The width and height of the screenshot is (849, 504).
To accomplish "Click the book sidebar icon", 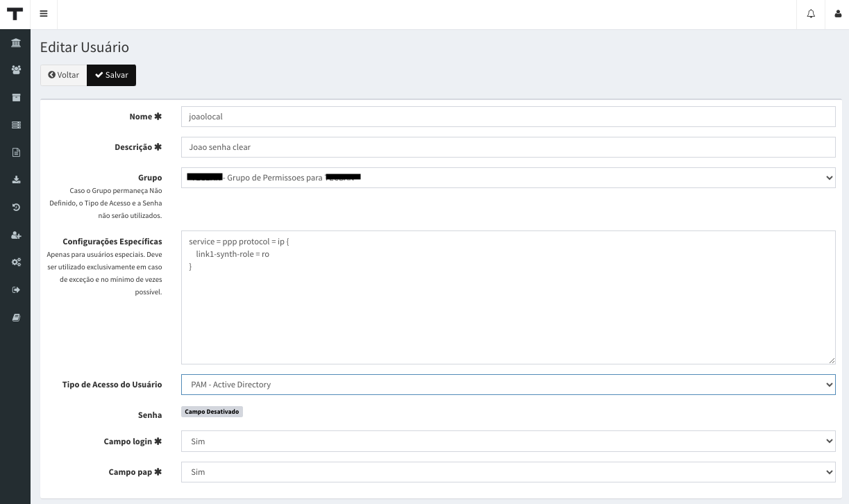I will [x=16, y=317].
